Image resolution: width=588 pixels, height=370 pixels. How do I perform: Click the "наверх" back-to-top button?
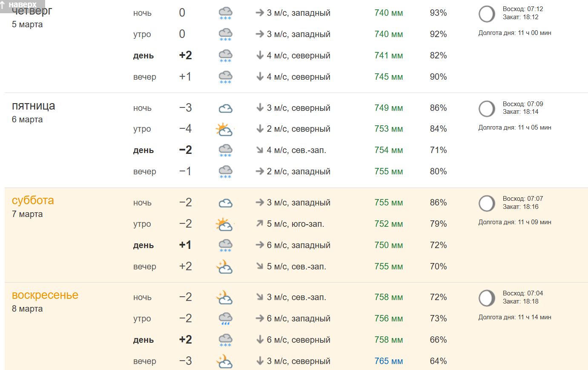pos(18,4)
